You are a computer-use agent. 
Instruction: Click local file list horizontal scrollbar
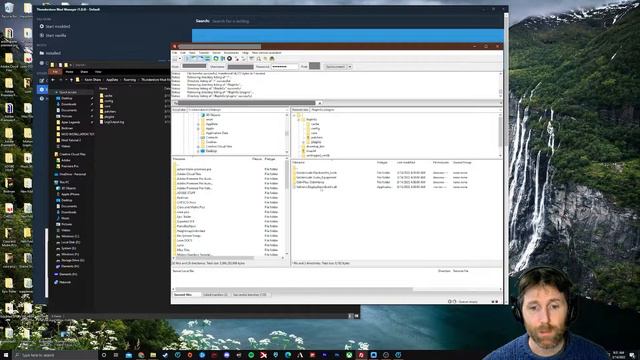point(214,258)
